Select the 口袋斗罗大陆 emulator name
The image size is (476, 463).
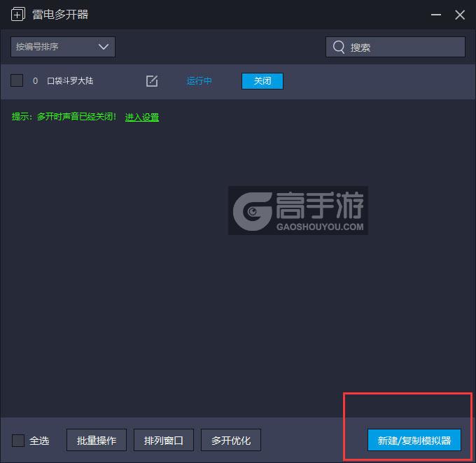[70, 81]
